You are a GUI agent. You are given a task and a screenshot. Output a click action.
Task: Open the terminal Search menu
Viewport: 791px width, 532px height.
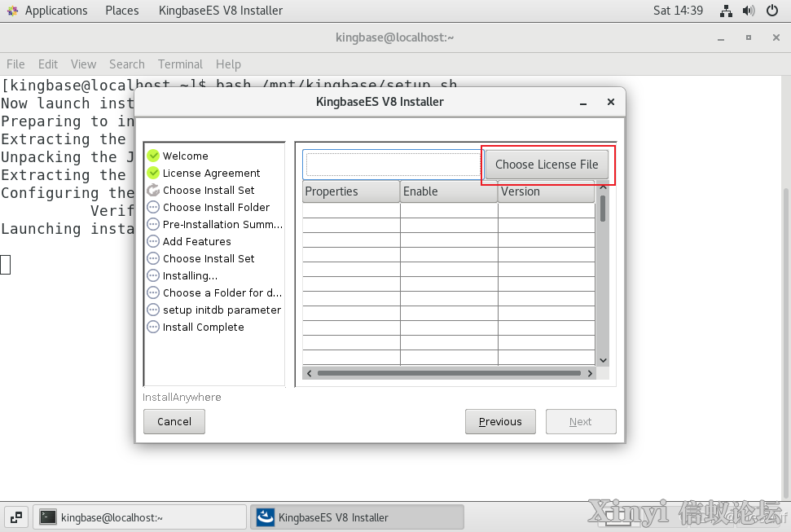pos(126,64)
